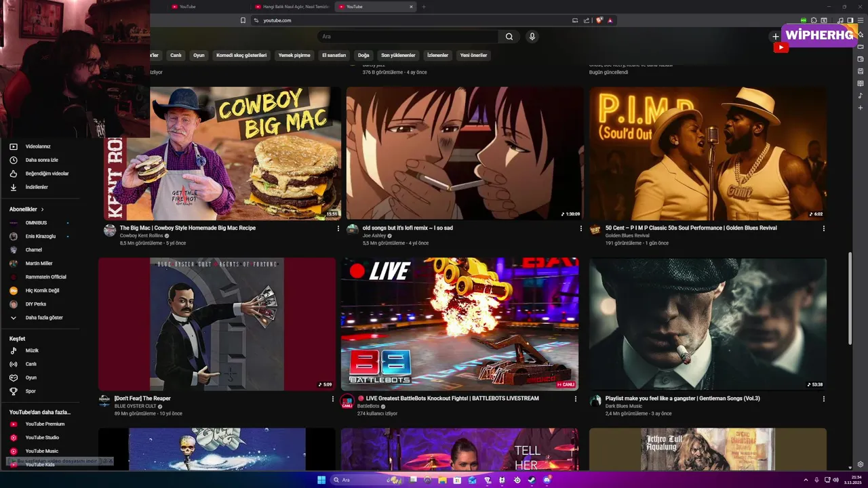Open options menu for BattleBots livestream
The image size is (868, 488).
click(x=576, y=399)
